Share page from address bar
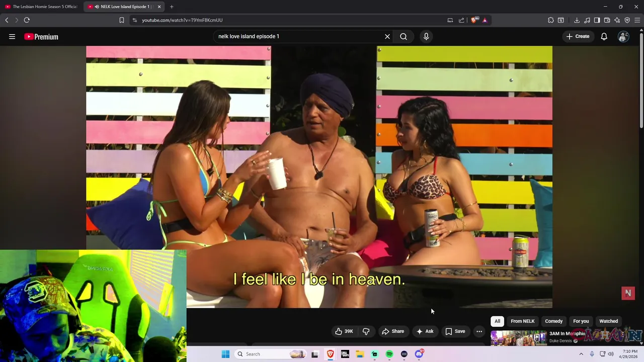The height and width of the screenshot is (362, 644). (x=461, y=20)
